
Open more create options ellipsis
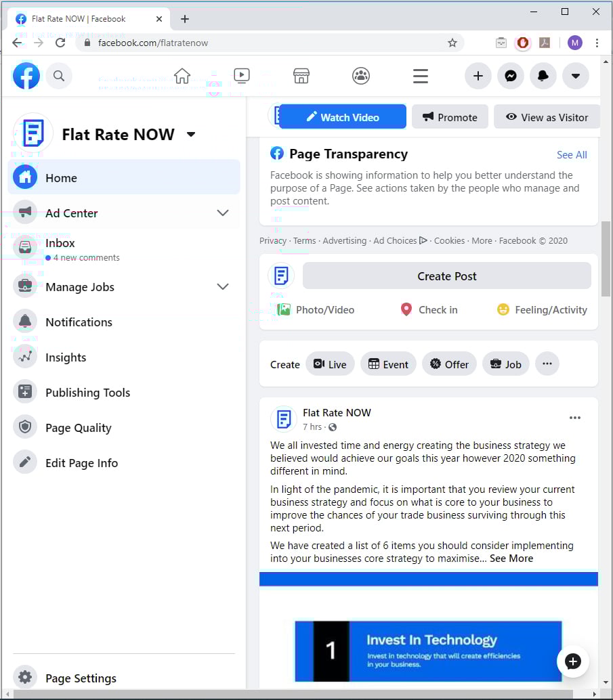point(547,364)
